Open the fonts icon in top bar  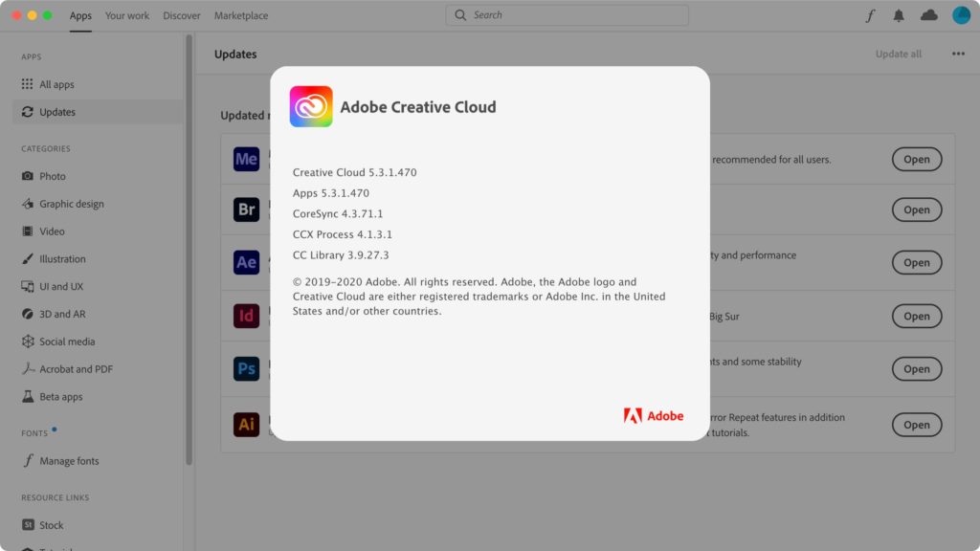pyautogui.click(x=870, y=15)
